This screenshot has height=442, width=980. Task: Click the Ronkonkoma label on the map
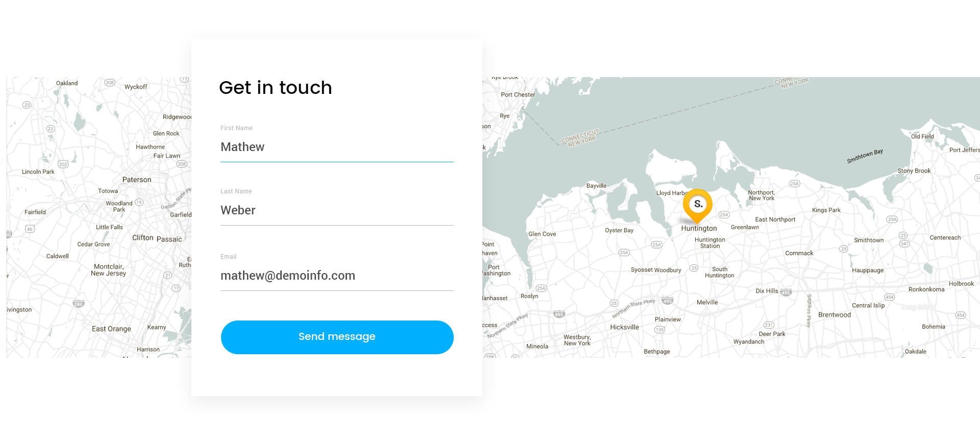(926, 289)
